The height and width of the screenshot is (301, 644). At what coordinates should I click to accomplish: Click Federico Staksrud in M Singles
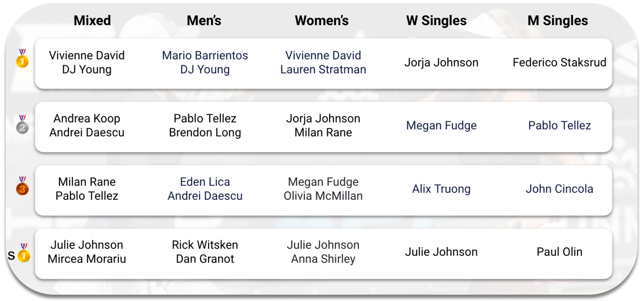tap(559, 62)
